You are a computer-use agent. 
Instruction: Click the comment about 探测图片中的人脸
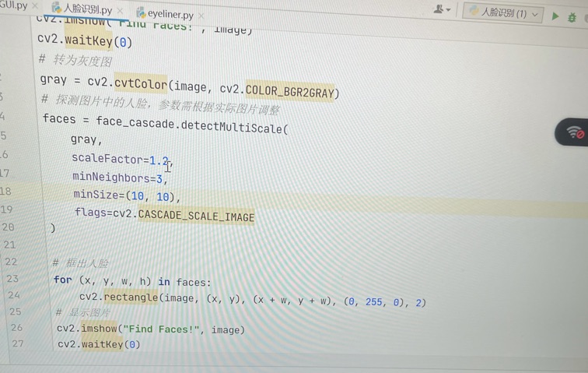160,104
